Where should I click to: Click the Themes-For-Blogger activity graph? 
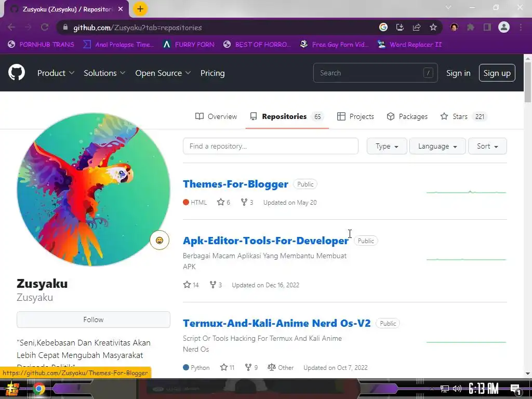point(466,192)
